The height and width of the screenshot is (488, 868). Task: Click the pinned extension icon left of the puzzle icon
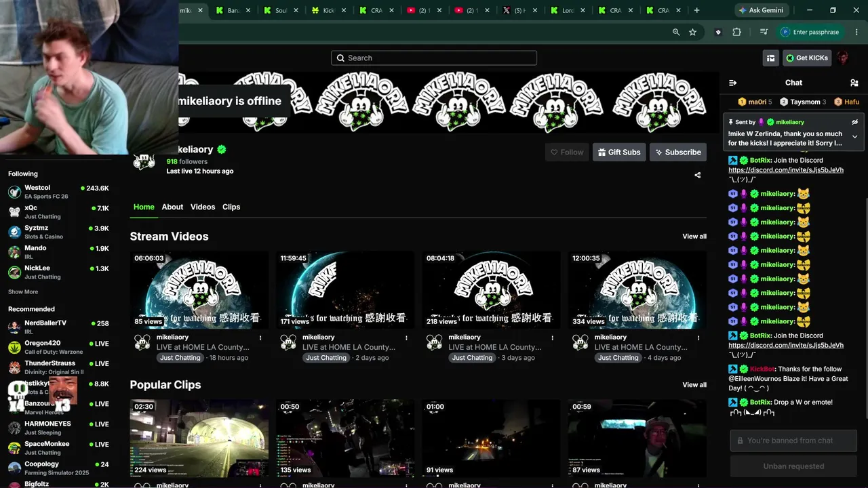tap(718, 32)
